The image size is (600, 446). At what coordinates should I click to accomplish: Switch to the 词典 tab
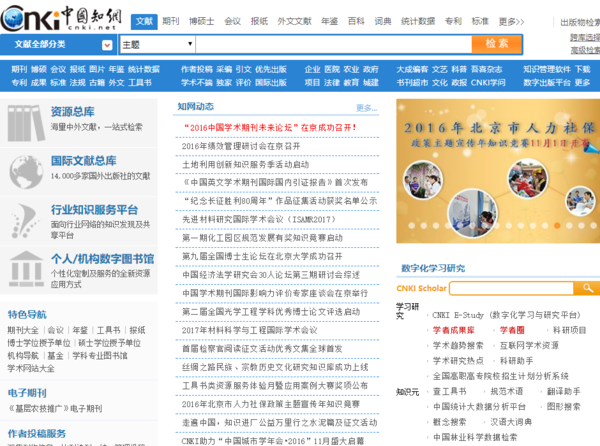(x=383, y=21)
